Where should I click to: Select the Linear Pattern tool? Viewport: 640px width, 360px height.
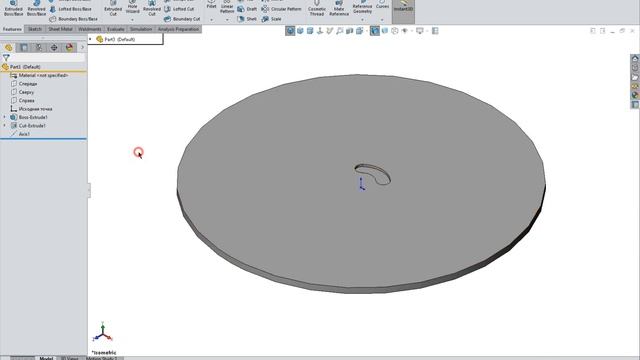tap(227, 7)
